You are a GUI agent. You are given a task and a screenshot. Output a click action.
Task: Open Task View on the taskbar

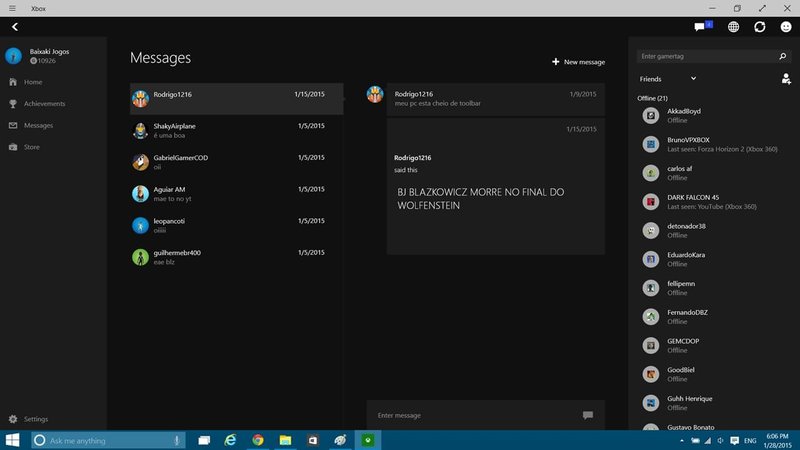(x=204, y=440)
